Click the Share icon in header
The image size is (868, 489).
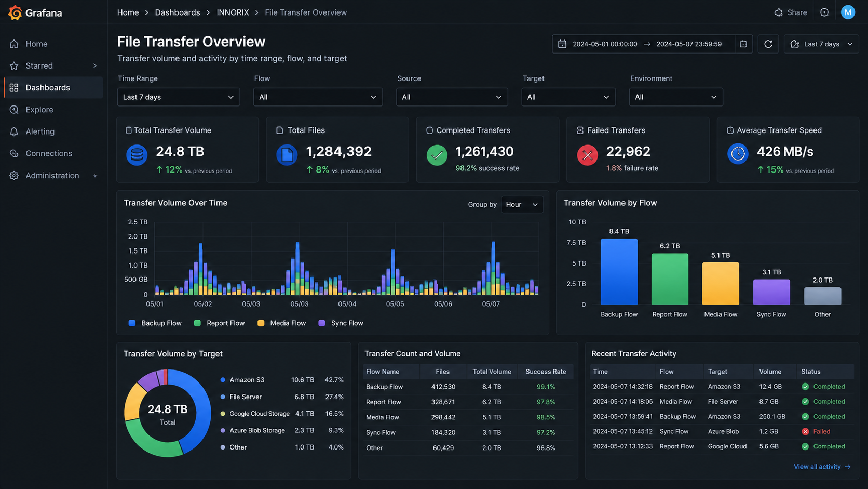778,12
